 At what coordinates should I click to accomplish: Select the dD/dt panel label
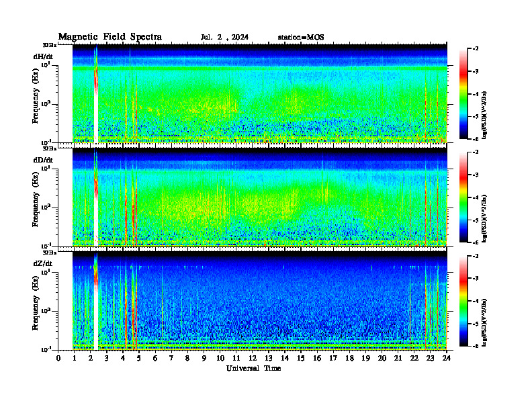(43, 160)
